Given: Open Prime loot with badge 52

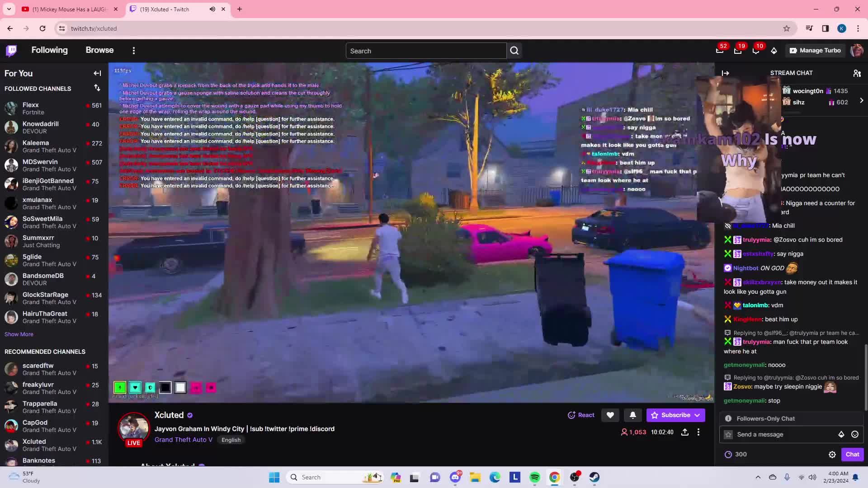Looking at the screenshot, I should click(720, 51).
